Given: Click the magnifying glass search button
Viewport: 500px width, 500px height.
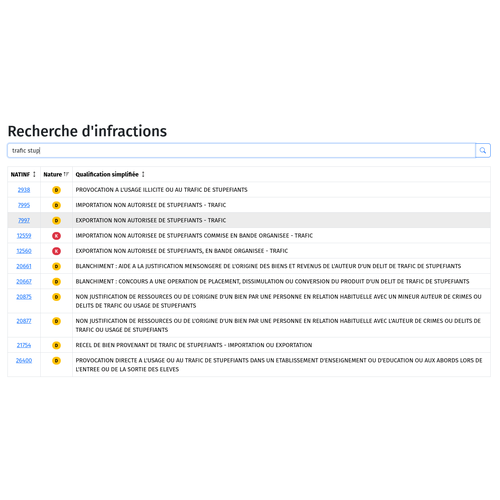Looking at the screenshot, I should (x=483, y=150).
